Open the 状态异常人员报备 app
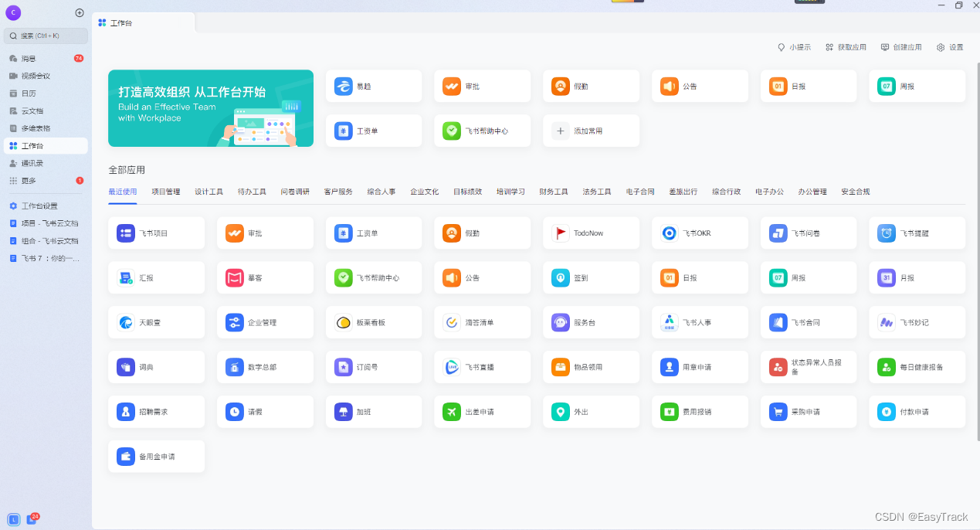 (x=809, y=367)
